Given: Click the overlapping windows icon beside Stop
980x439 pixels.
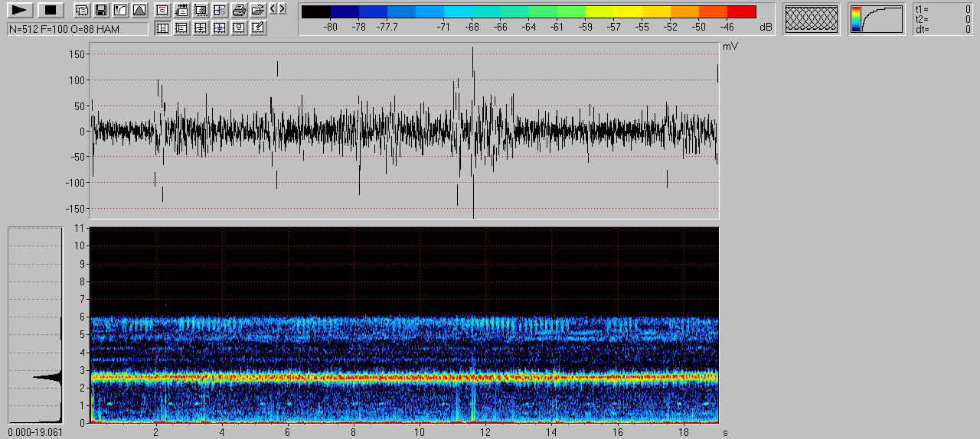Looking at the screenshot, I should (81, 10).
